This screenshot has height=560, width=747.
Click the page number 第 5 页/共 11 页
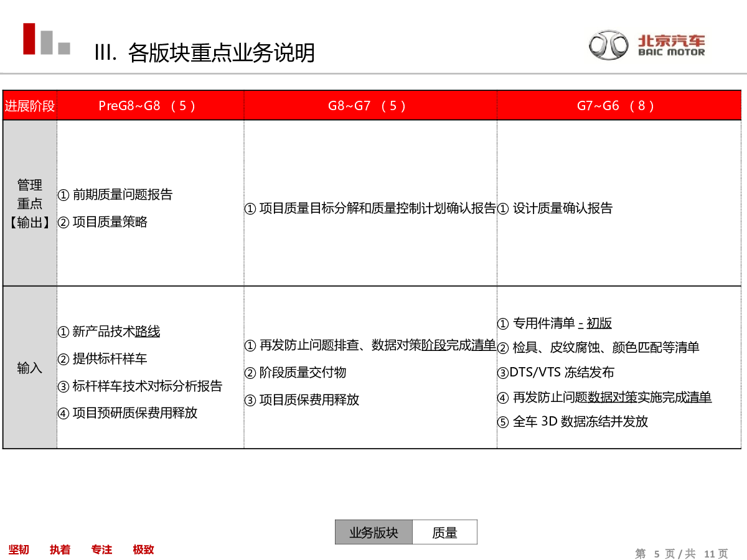coord(681,553)
